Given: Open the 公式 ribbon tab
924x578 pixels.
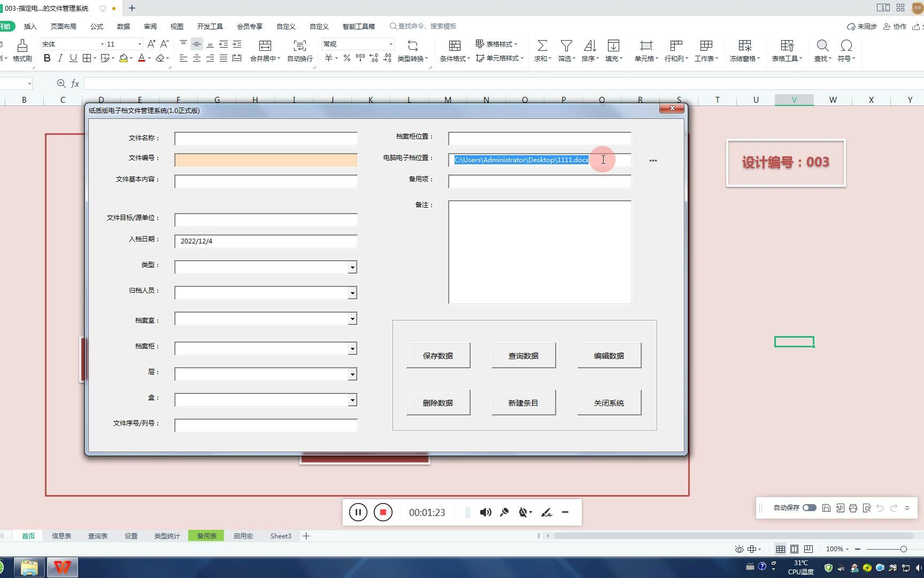Looking at the screenshot, I should click(x=97, y=26).
